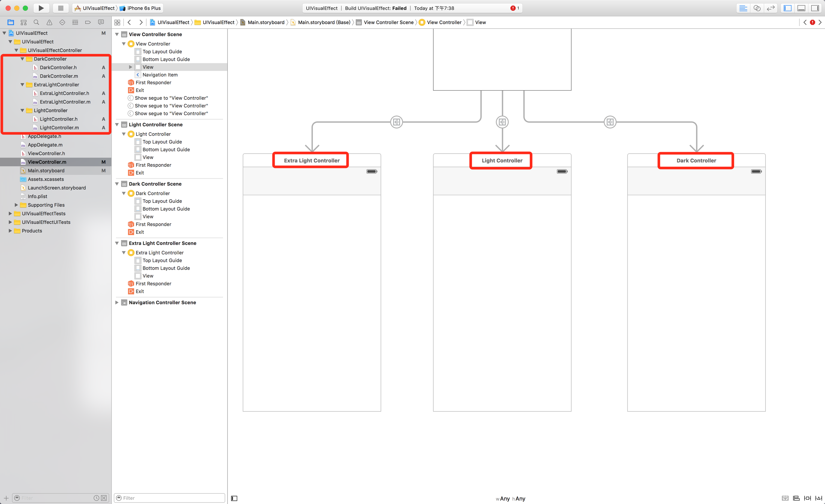The image size is (825, 504).
Task: Open LightController.m in project navigator
Action: 59,128
